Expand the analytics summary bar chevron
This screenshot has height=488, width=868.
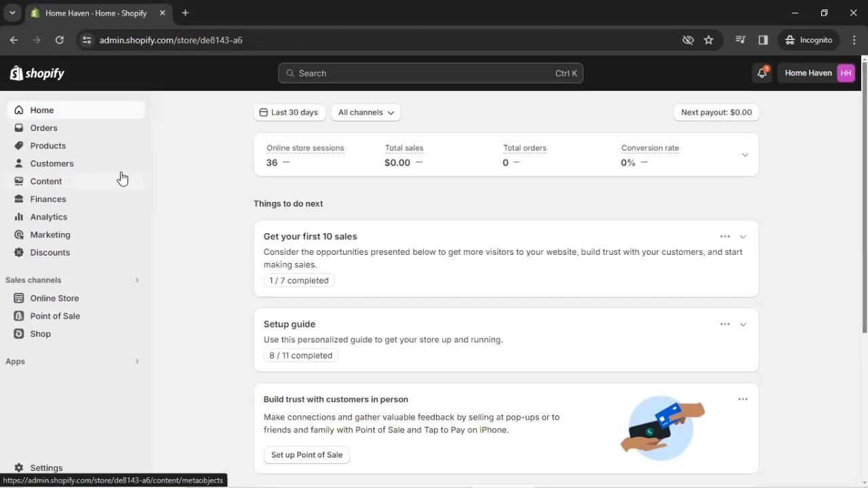(745, 155)
